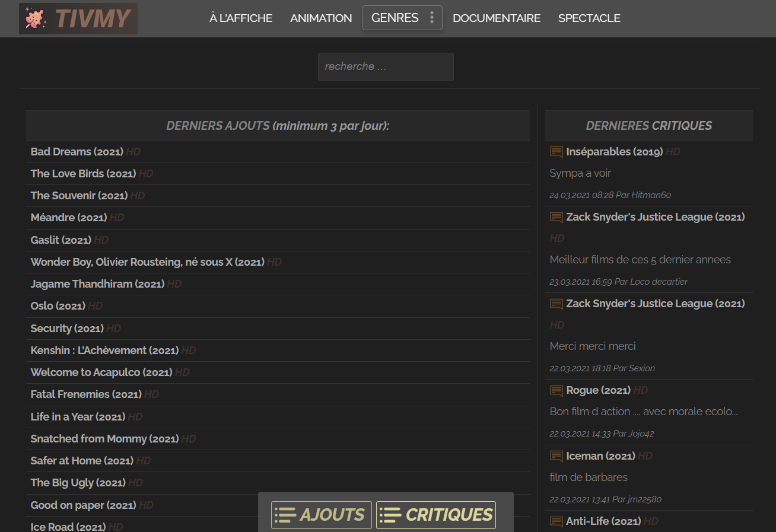The width and height of the screenshot is (776, 532).
Task: Open Jagame Thandhiram (2021)
Action: (98, 284)
